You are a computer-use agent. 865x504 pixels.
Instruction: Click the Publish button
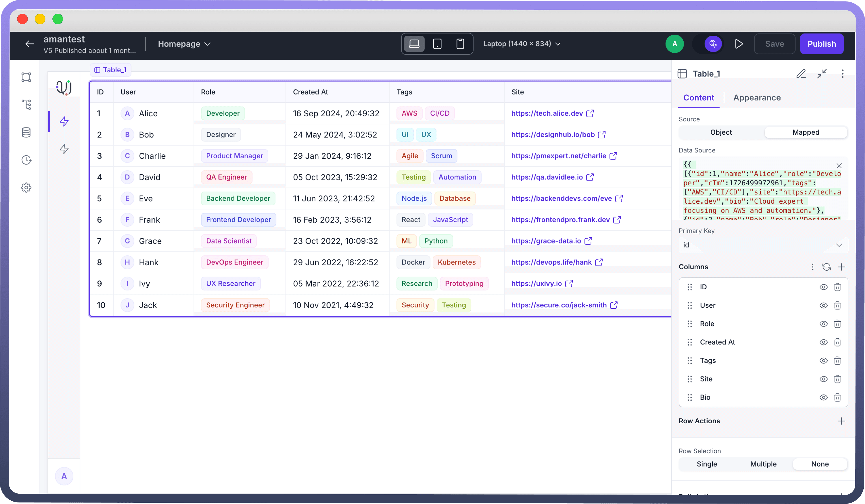click(821, 44)
